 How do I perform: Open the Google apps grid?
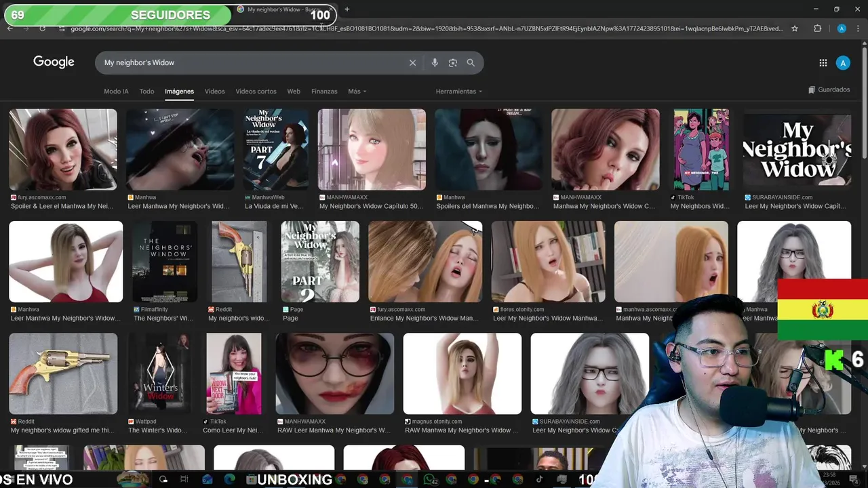click(823, 63)
